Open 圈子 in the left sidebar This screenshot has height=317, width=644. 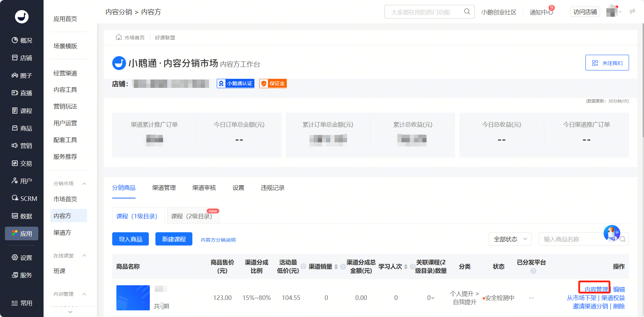(x=22, y=75)
